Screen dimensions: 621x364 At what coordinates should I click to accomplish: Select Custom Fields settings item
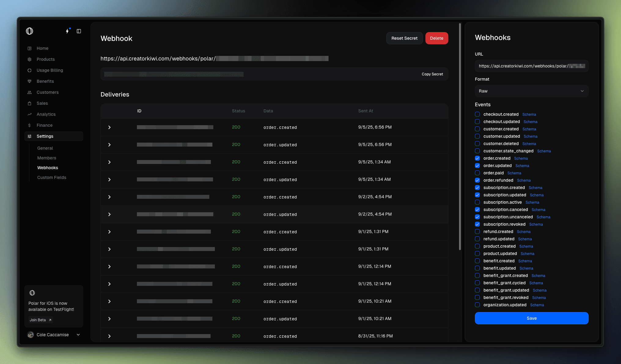tap(52, 177)
